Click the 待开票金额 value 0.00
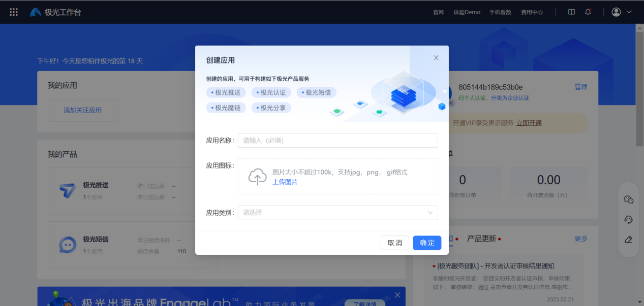Viewport: 644px width, 306px height. click(x=549, y=180)
